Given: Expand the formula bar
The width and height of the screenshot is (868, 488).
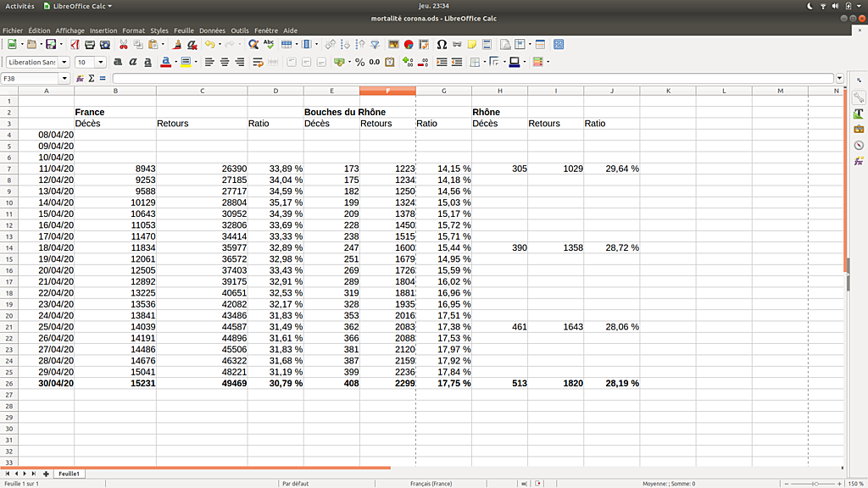Looking at the screenshot, I should (x=840, y=79).
